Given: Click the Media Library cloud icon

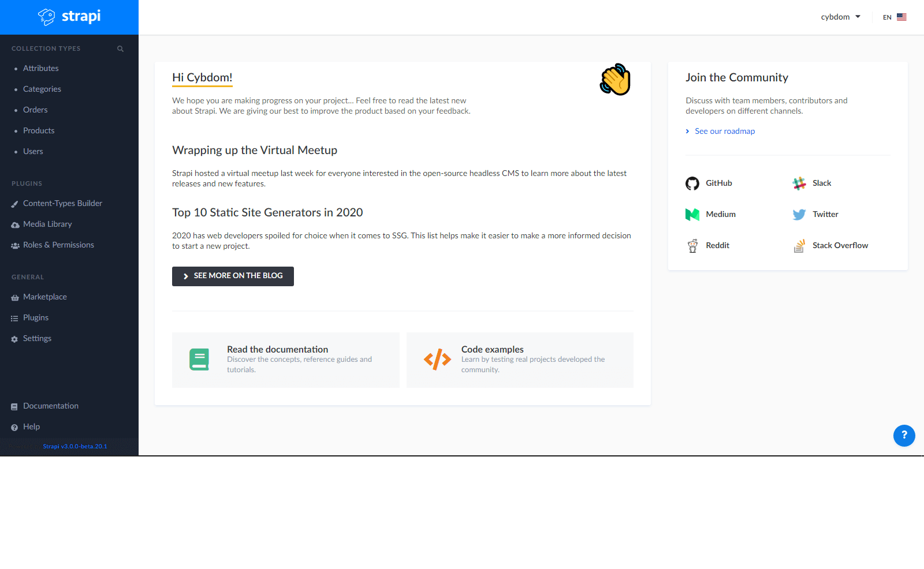Looking at the screenshot, I should pos(15,225).
